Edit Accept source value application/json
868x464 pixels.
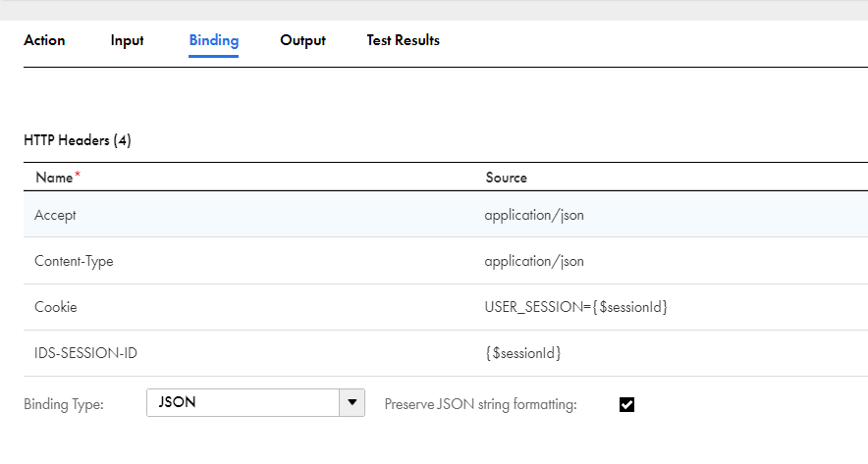click(534, 215)
